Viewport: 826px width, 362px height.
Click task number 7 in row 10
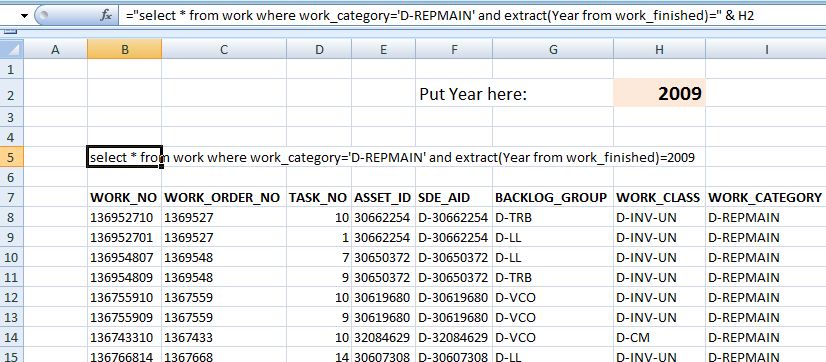[319, 257]
